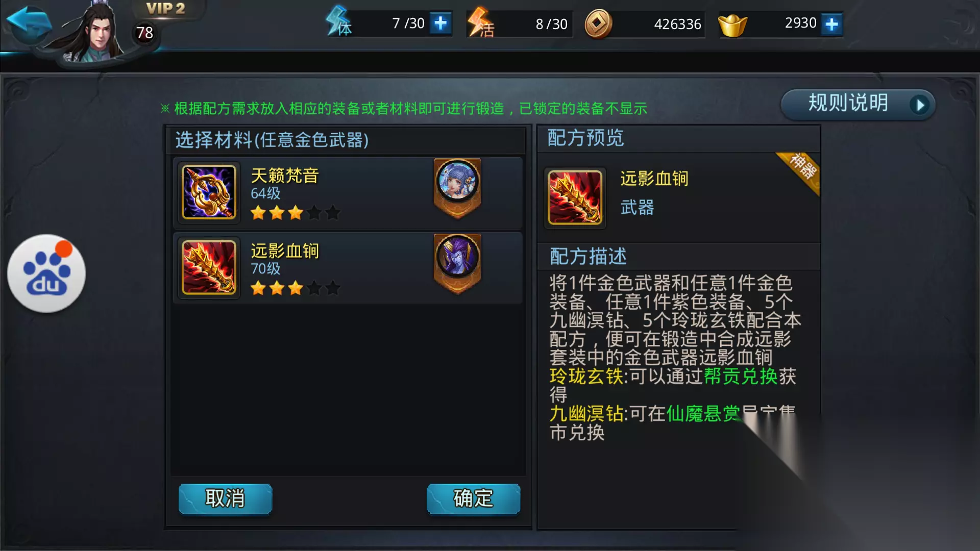Image resolution: width=980 pixels, height=551 pixels.
Task: Tap the recipe preview 远影血锏 icon
Action: pyautogui.click(x=575, y=197)
